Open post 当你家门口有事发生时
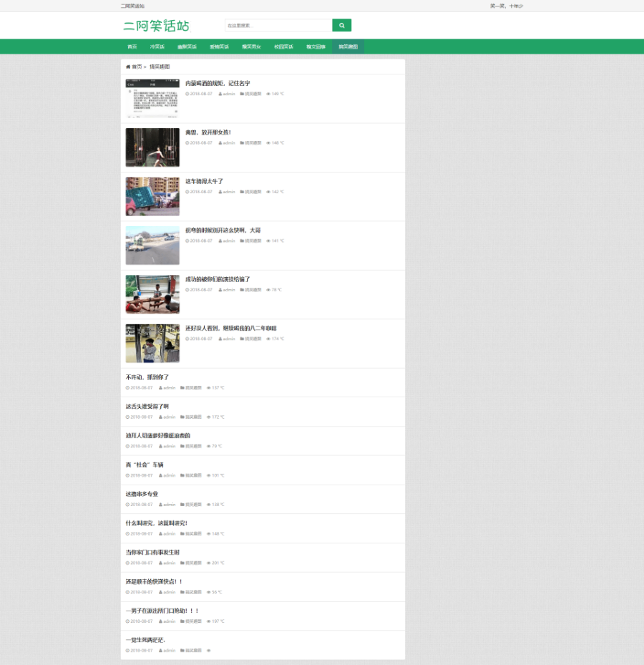Image resolution: width=644 pixels, height=665 pixels. (x=152, y=553)
